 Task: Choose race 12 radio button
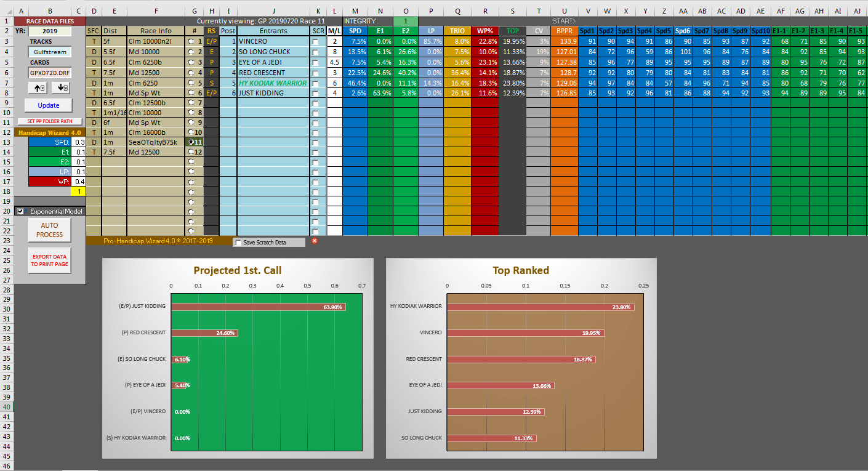tap(191, 152)
